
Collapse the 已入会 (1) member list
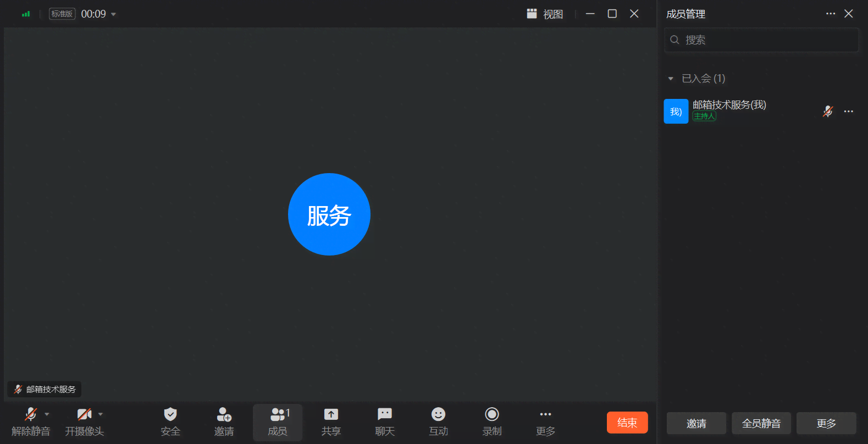(x=671, y=79)
